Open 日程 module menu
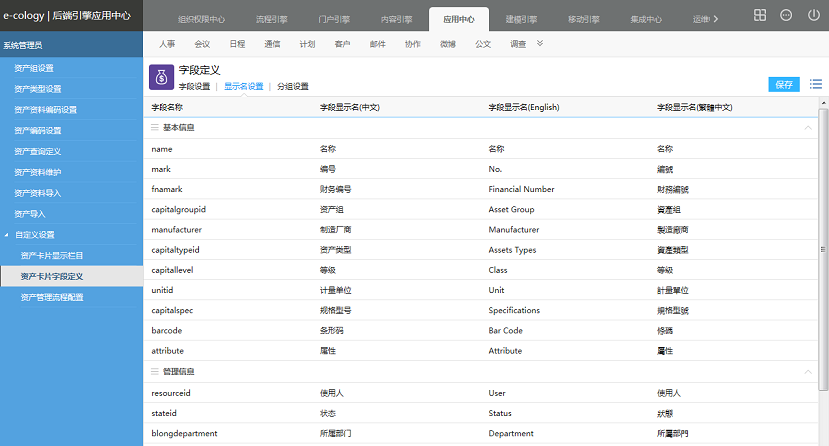Image resolution: width=829 pixels, height=446 pixels. point(237,44)
